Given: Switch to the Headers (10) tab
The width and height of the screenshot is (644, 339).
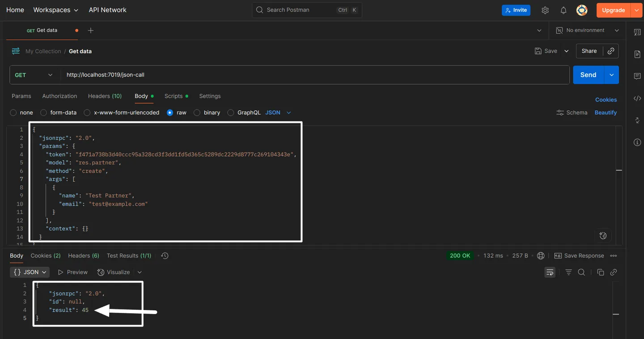Looking at the screenshot, I should point(105,96).
